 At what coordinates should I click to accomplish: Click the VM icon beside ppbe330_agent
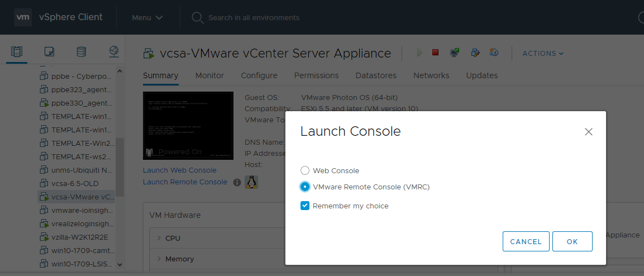click(44, 103)
